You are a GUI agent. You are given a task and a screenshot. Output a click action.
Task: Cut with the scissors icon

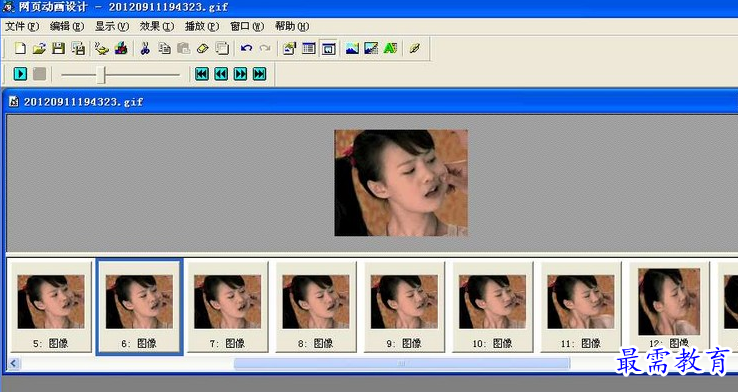pos(145,48)
